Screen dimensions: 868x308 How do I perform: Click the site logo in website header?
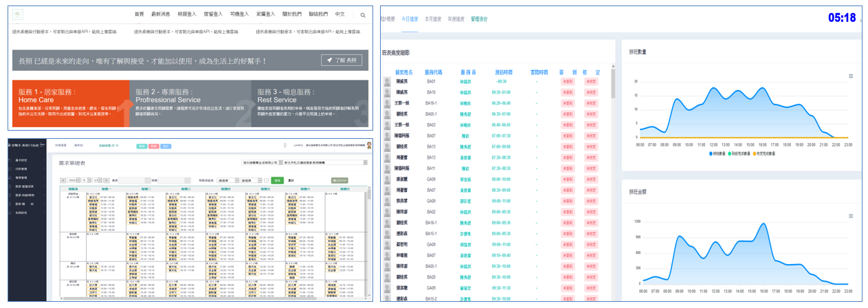point(18,14)
